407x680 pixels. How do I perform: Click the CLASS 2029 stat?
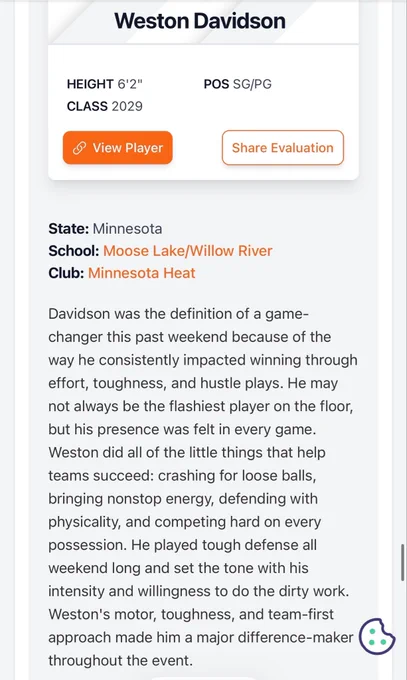point(105,106)
